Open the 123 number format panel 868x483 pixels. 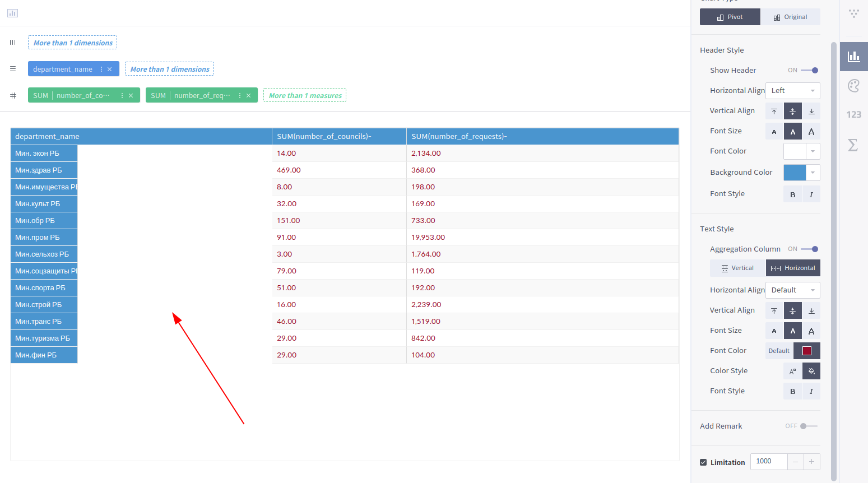(853, 114)
